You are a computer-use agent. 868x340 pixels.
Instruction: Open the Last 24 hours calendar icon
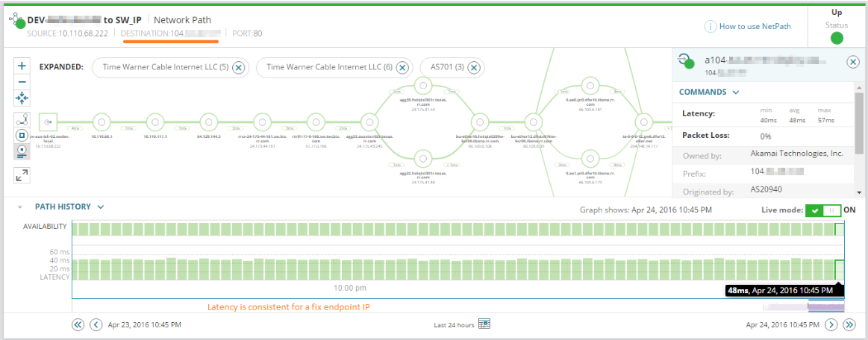pyautogui.click(x=484, y=324)
